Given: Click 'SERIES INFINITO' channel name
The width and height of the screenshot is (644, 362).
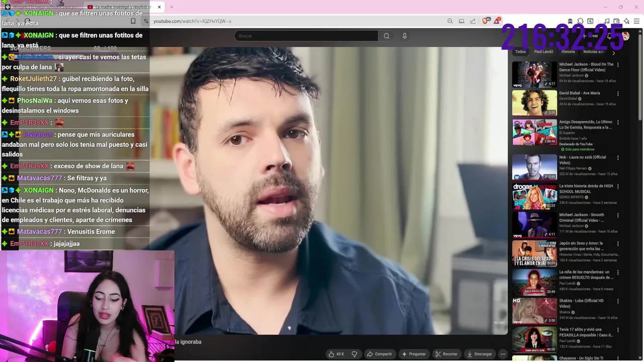Looking at the screenshot, I should [572, 197].
